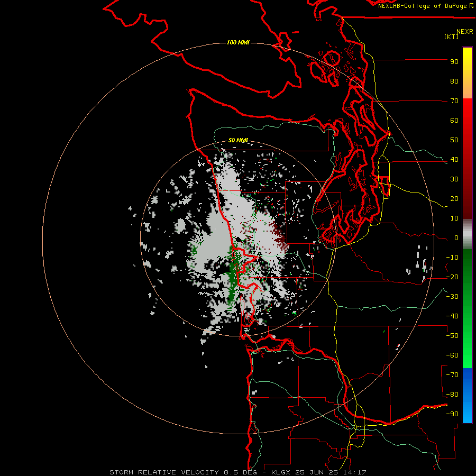476x476 pixels.
Task: Select the [KT] units label
Action: click(452, 36)
